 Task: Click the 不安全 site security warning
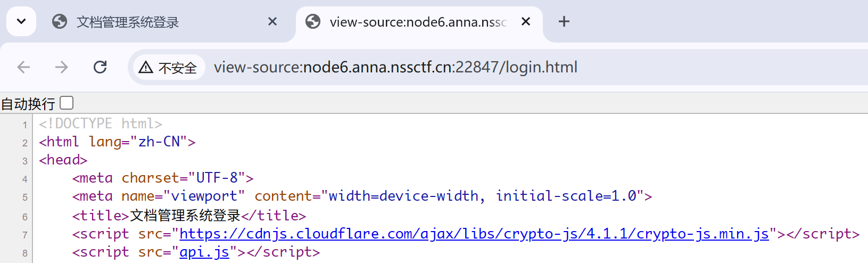[x=168, y=68]
